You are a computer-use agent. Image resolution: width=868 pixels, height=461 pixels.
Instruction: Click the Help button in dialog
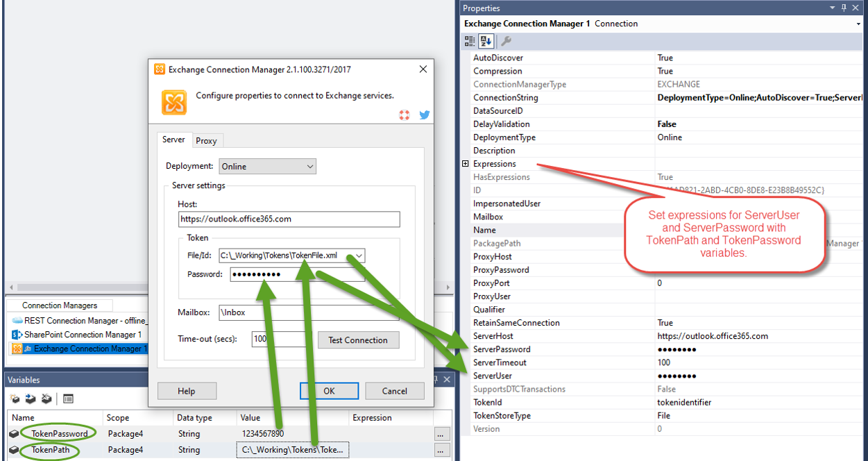tap(187, 391)
